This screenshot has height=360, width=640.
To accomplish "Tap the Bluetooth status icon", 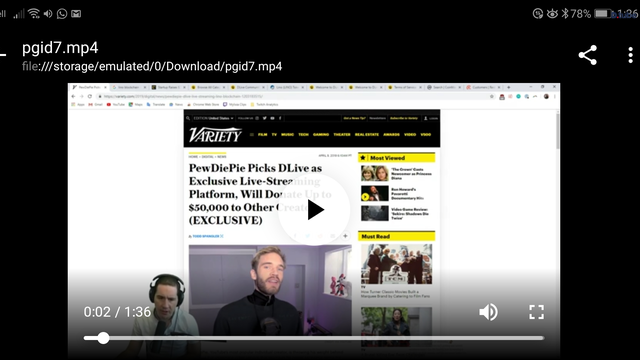I will tap(565, 13).
